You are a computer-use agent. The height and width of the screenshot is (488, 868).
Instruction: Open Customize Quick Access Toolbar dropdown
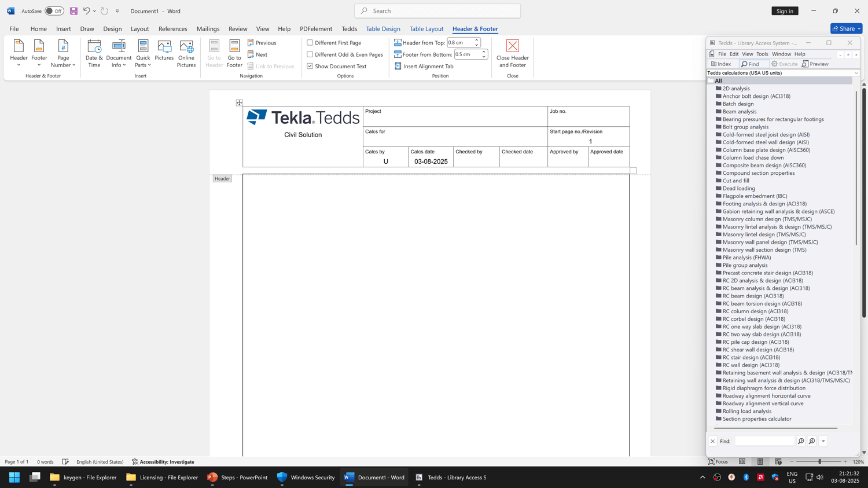point(117,11)
